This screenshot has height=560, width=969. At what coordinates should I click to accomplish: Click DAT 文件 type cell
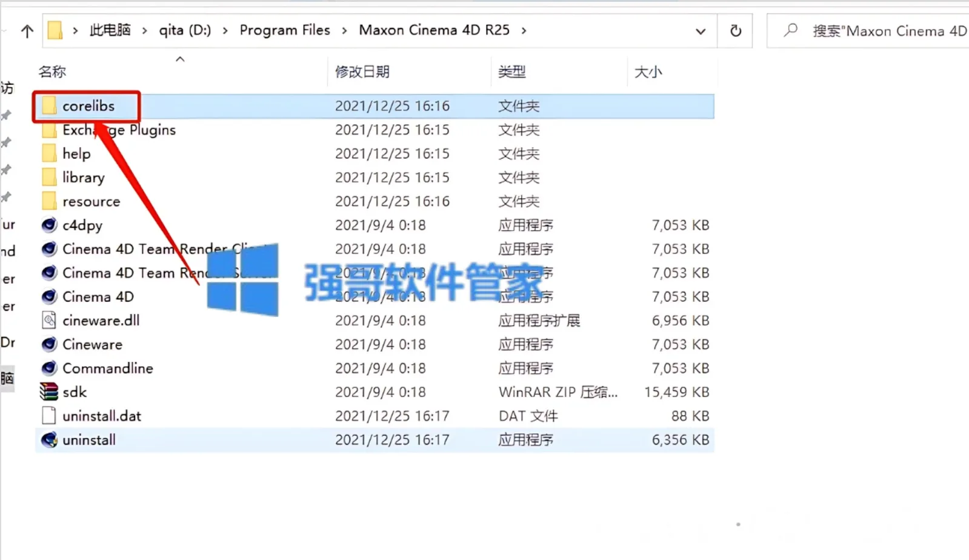pyautogui.click(x=528, y=416)
